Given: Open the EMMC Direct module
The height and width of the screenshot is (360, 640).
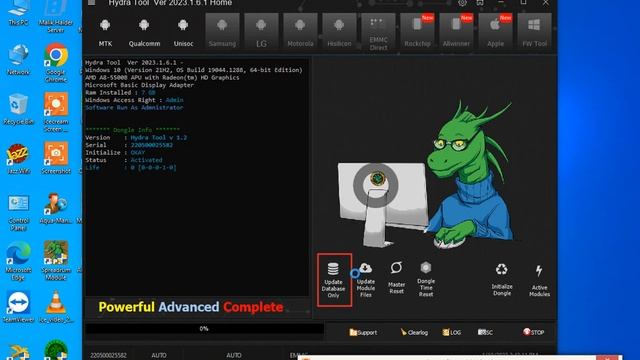Looking at the screenshot, I should click(378, 32).
